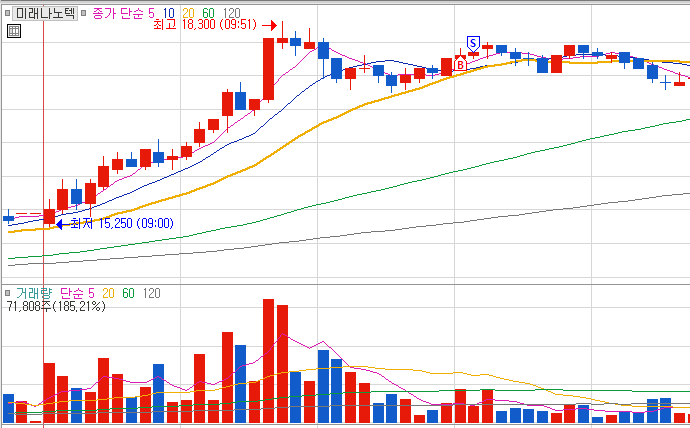Select the 종가 단순 indicator label
This screenshot has height=428, width=690.
[x=118, y=14]
